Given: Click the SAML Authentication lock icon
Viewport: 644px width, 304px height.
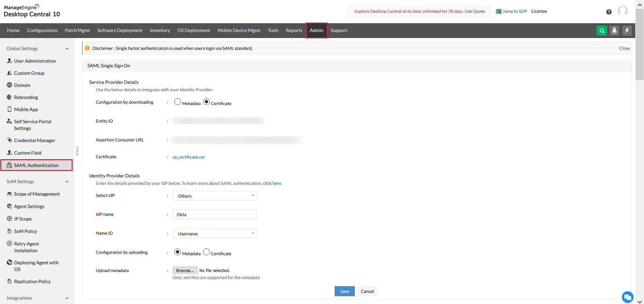Looking at the screenshot, I should point(9,165).
